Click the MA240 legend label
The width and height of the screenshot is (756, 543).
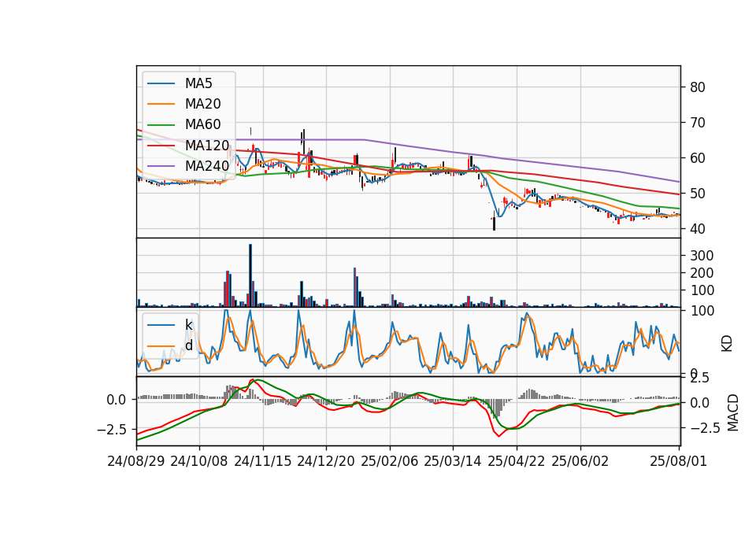point(207,166)
